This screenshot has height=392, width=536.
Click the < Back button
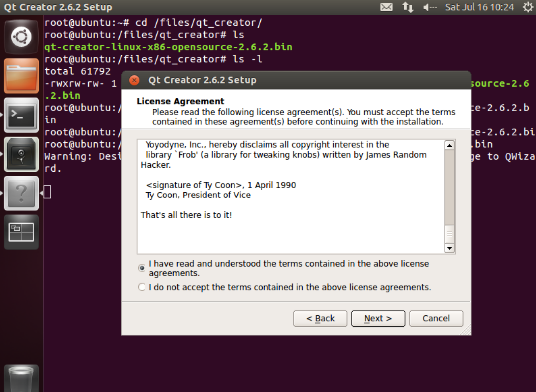click(x=320, y=318)
